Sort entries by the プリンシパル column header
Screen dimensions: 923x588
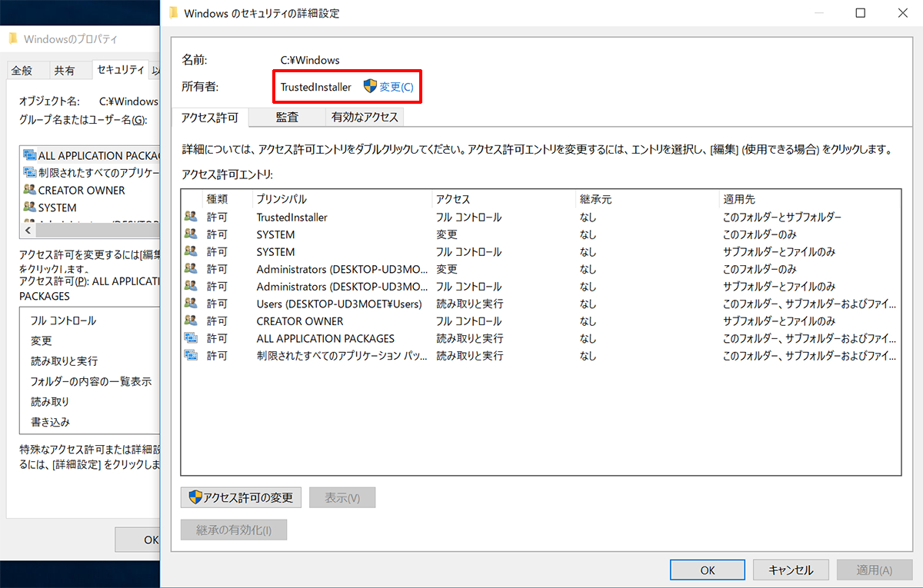[342, 199]
